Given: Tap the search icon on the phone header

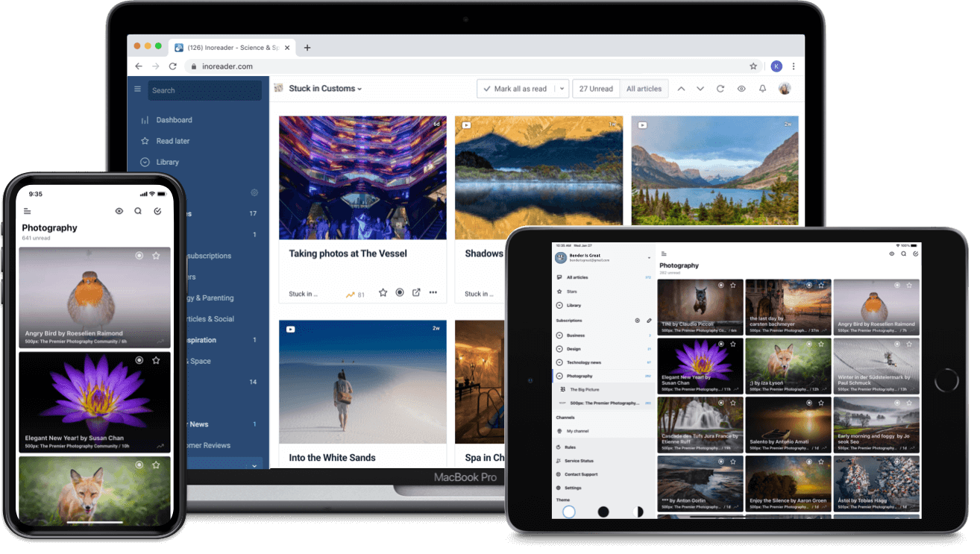Looking at the screenshot, I should (x=138, y=211).
